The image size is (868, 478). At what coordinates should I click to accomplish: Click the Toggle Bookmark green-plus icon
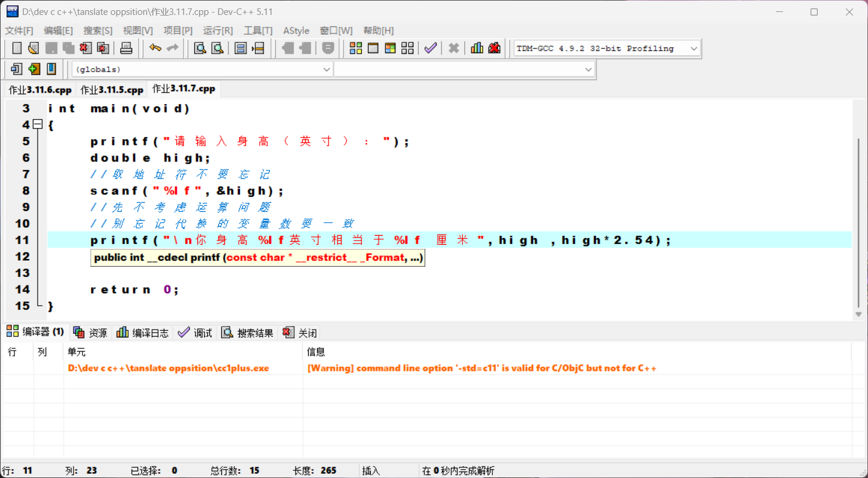click(x=34, y=69)
